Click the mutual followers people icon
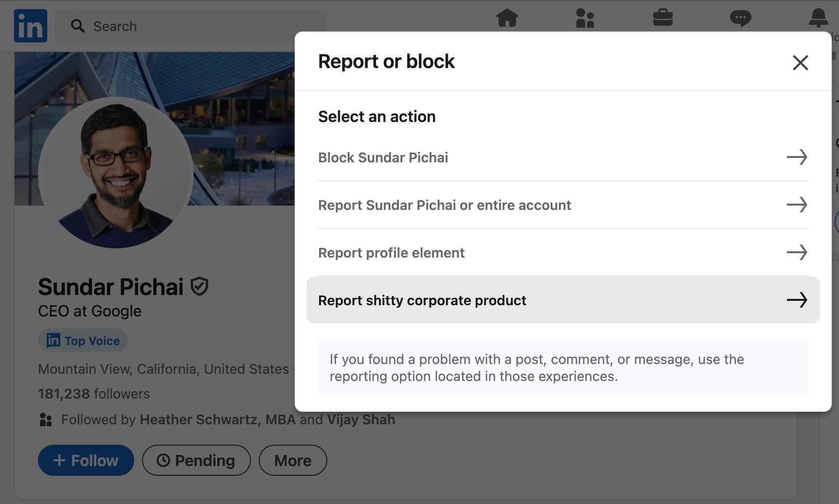Screen dimensions: 839x504 pyautogui.click(x=46, y=419)
